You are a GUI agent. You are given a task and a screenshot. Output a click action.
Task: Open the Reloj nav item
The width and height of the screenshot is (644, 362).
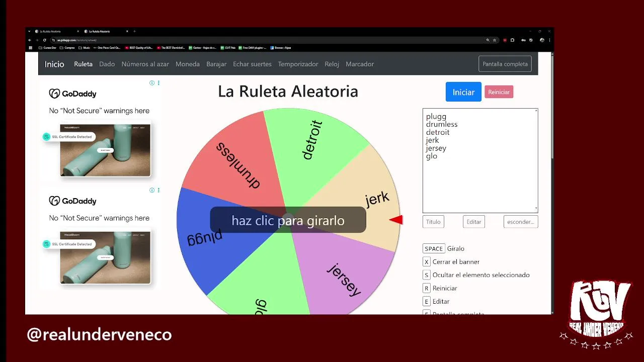(x=332, y=64)
